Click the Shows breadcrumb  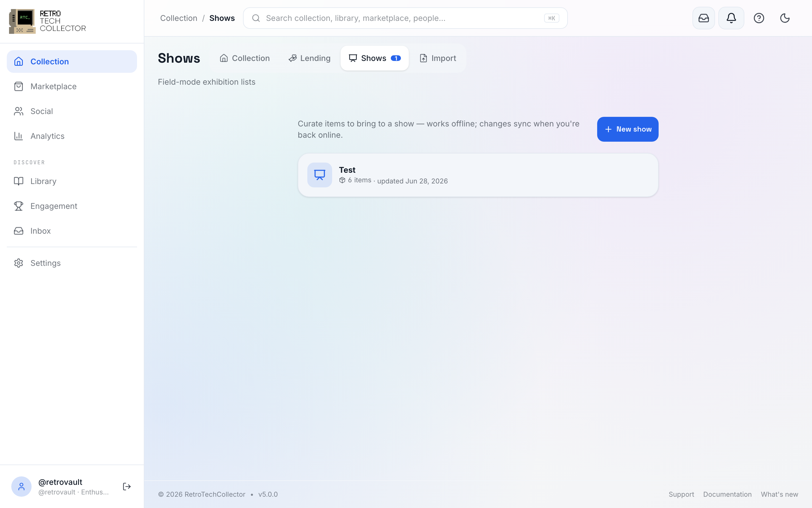point(222,18)
